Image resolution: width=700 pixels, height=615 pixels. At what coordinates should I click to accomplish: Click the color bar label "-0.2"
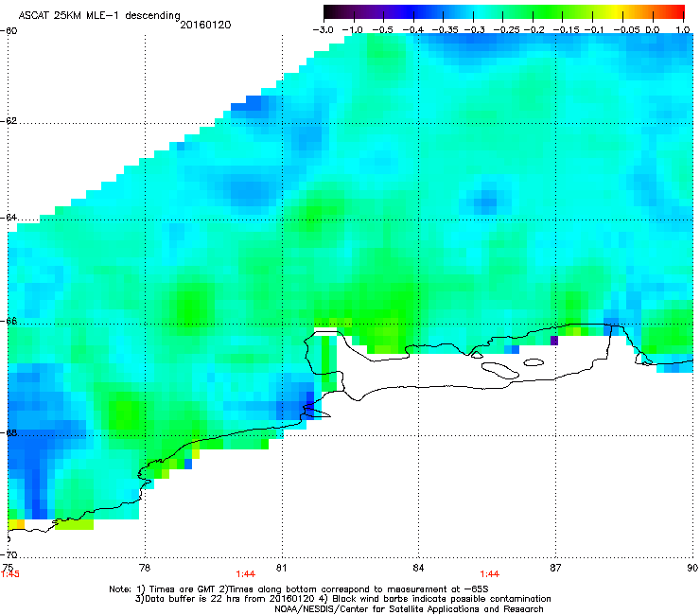[x=534, y=30]
